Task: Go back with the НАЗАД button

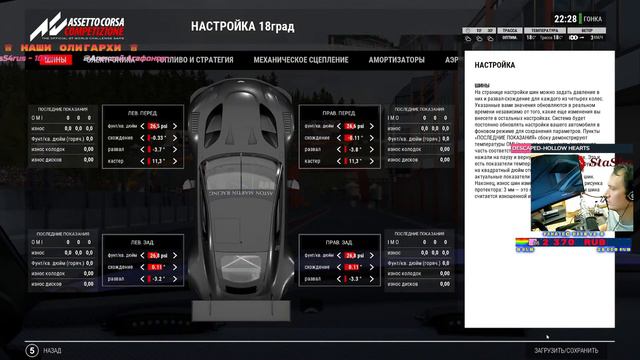Action: (52, 351)
